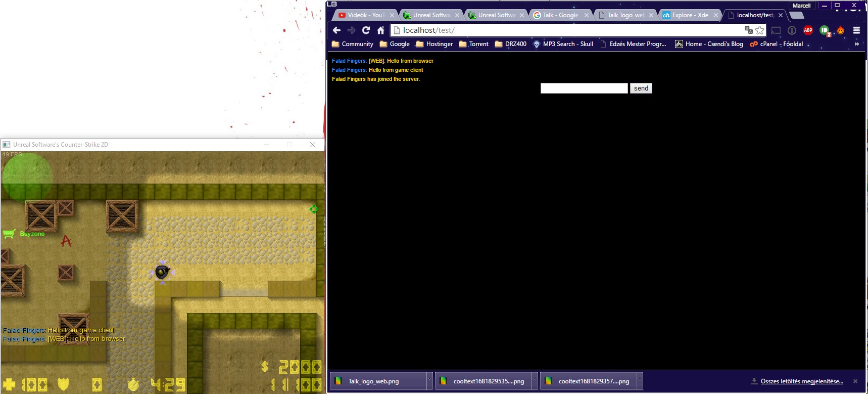Click the Cast screen extension icon
868x394 pixels.
(x=776, y=30)
